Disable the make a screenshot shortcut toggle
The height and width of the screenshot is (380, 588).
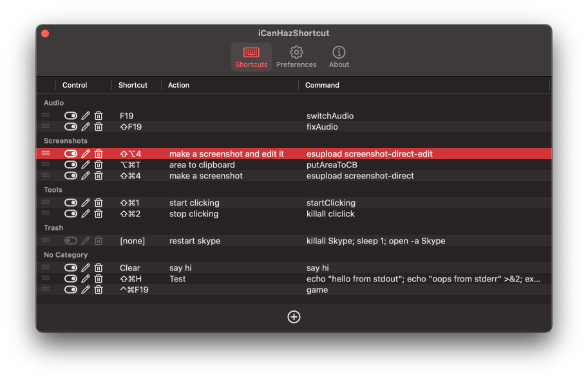tap(70, 176)
